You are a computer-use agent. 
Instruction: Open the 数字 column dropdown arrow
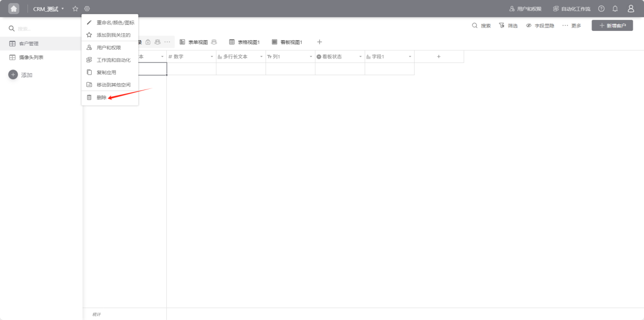pos(212,57)
